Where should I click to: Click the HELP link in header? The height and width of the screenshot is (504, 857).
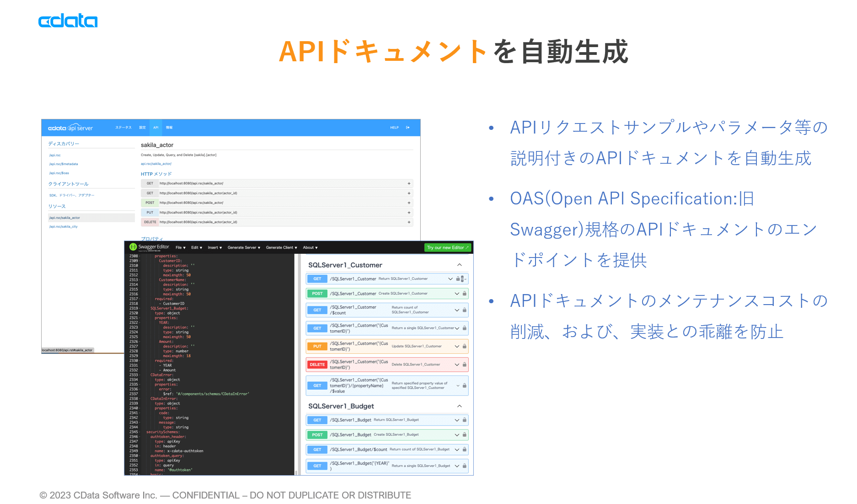(394, 128)
